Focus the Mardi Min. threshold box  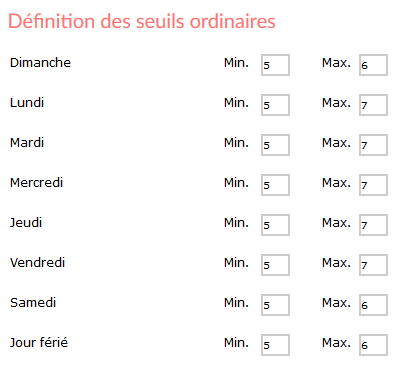(x=275, y=145)
